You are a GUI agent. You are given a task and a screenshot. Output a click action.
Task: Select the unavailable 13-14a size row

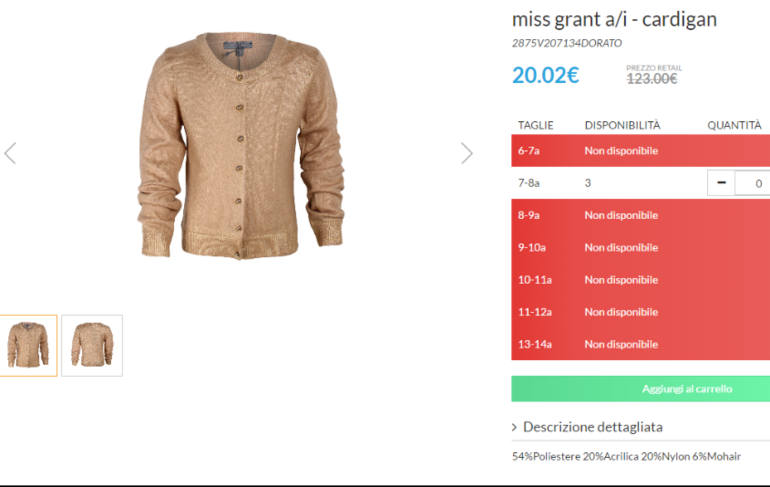tap(640, 344)
